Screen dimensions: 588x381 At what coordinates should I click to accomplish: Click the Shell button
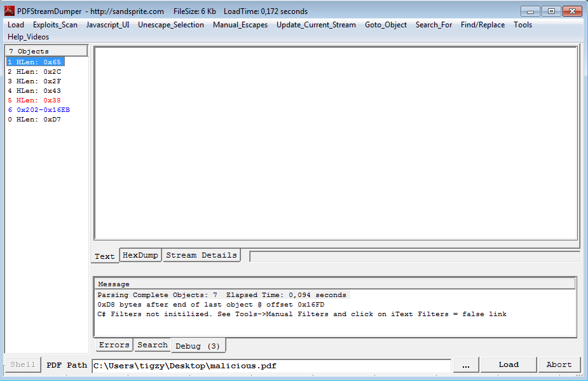(x=23, y=364)
